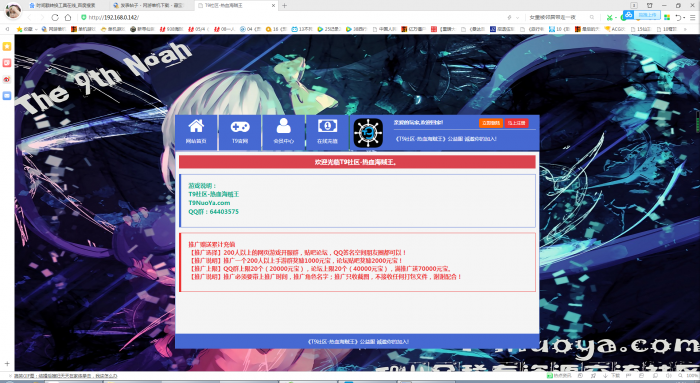Click the status bar download arrow icon
Viewport: 700px width, 383px height.
605,376
